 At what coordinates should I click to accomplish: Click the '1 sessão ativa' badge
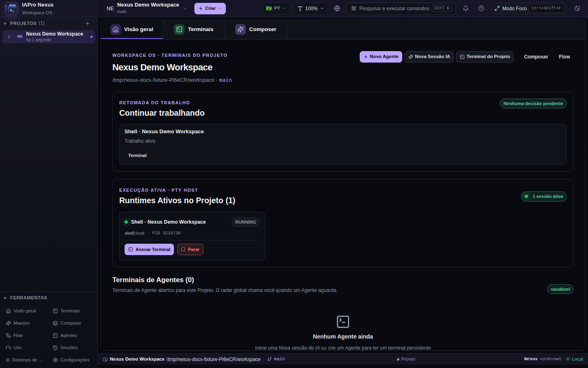click(544, 197)
